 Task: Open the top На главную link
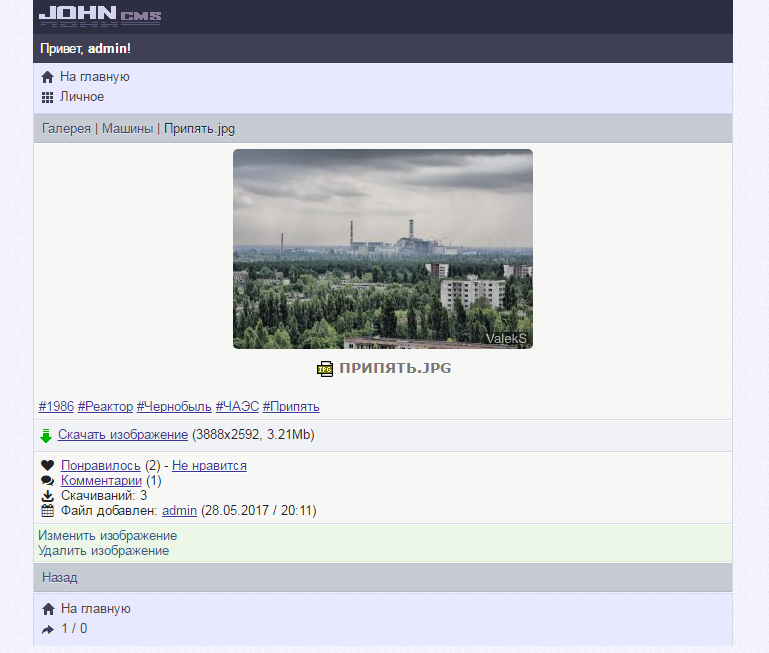coord(95,77)
